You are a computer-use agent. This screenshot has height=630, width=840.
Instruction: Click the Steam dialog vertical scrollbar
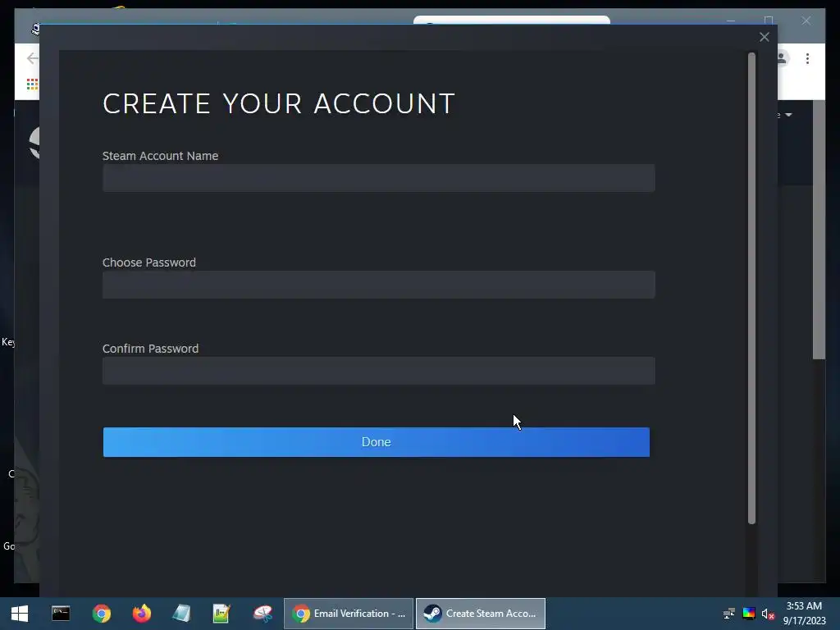pyautogui.click(x=751, y=288)
